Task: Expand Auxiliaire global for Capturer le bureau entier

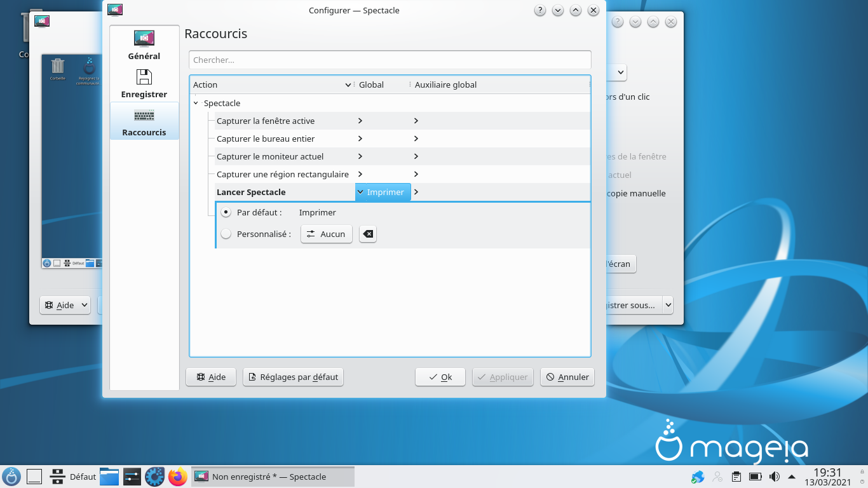Action: (416, 139)
